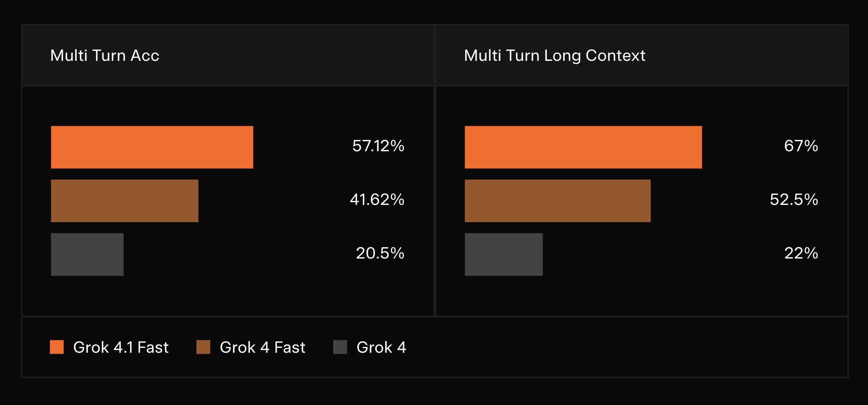
Task: Click the "Multi Turn Long Context" panel title
Action: pos(555,55)
